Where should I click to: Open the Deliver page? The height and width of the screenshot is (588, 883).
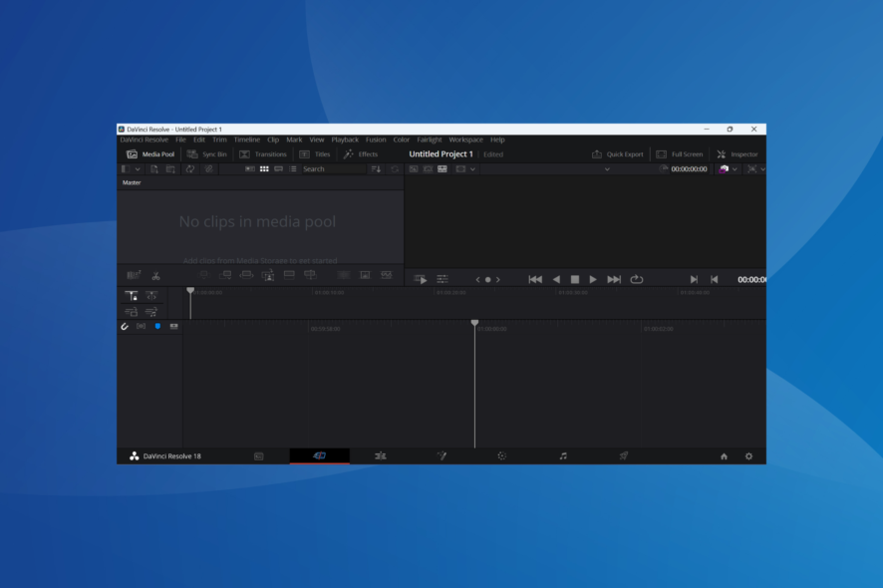[623, 455]
